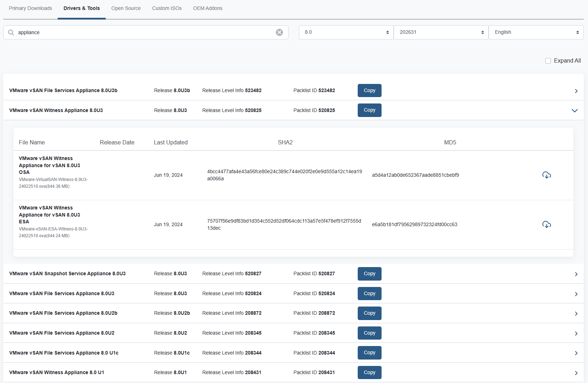Expand the Witness Appliance 8.0 U1 row
The image size is (588, 383).
pyautogui.click(x=576, y=373)
